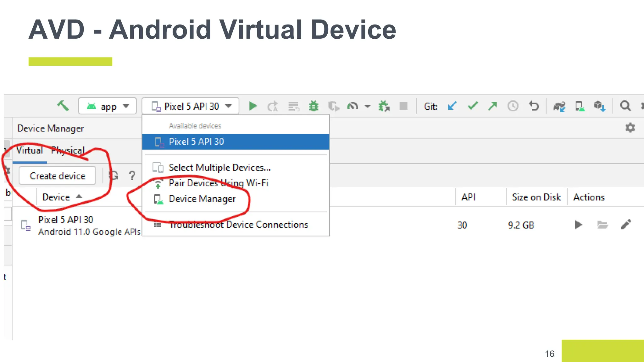Click the Make Project hammer icon
This screenshot has width=644, height=362.
(x=63, y=106)
